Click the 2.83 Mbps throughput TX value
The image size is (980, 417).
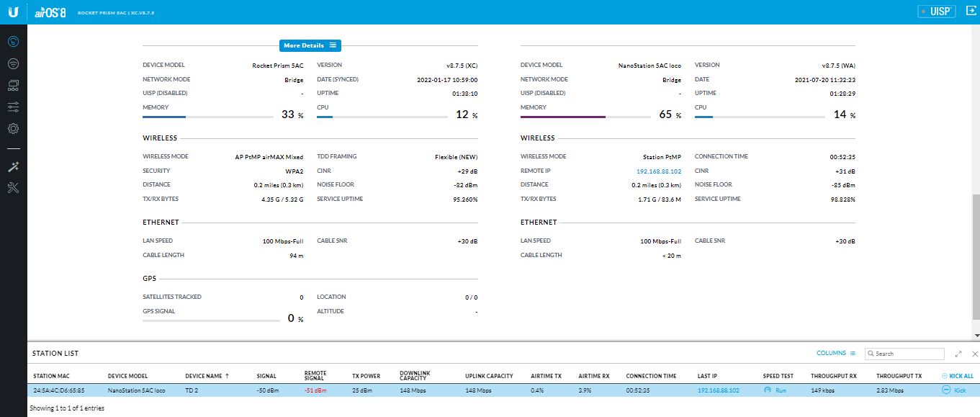click(x=889, y=390)
